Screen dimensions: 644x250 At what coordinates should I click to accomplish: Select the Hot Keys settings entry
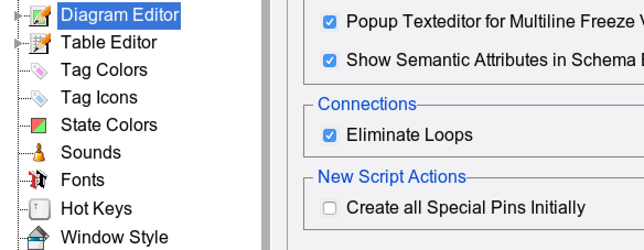pyautogui.click(x=96, y=209)
